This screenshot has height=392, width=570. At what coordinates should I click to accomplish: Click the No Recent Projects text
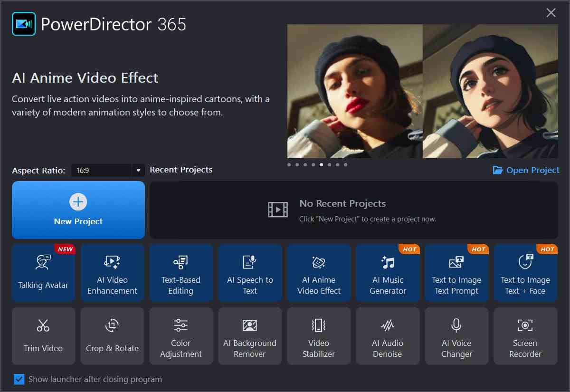click(x=342, y=203)
